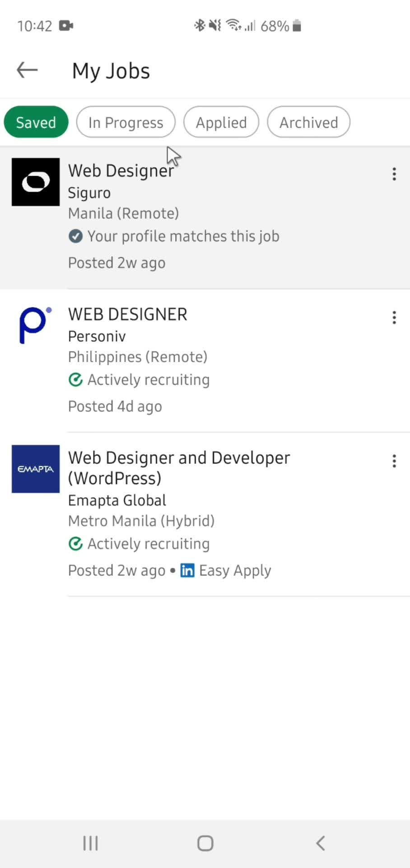Tap the Personiv company logo
Screen dimensions: 410x868
click(36, 325)
